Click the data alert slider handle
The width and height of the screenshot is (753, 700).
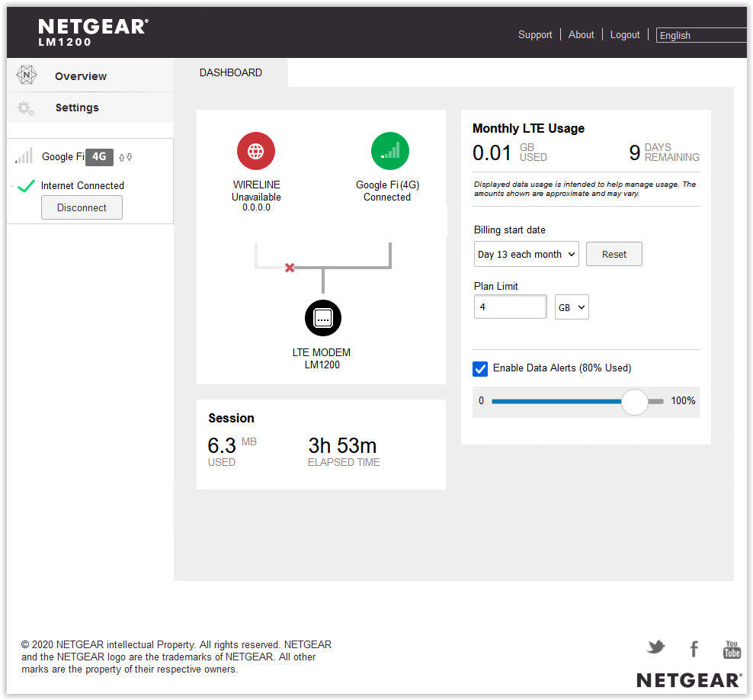634,401
